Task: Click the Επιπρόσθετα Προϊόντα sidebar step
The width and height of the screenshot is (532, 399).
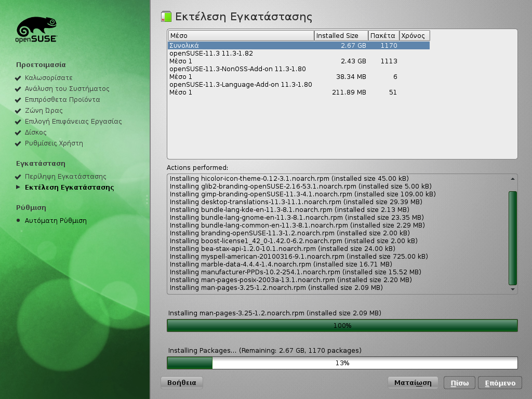Action: point(62,99)
